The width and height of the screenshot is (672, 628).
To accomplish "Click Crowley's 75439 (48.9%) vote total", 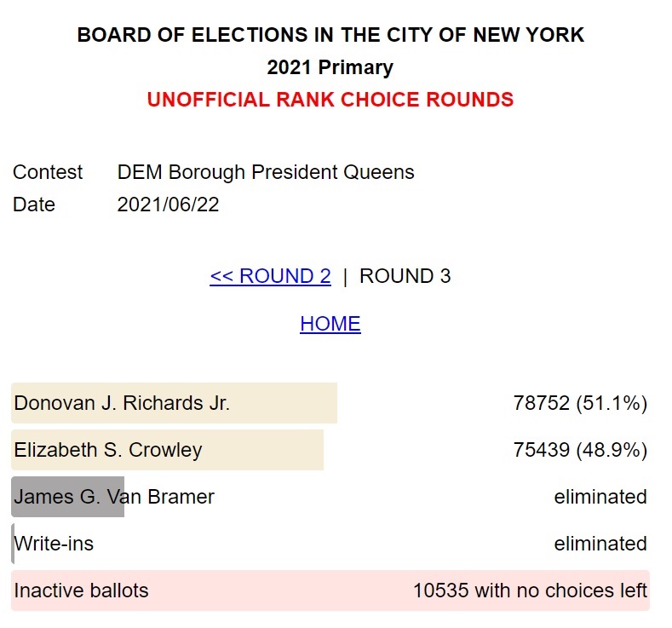I will 580,450.
